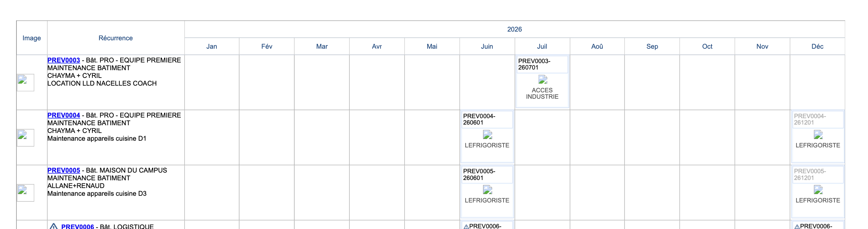The width and height of the screenshot is (868, 229).
Task: Click the PREV0003 row image thumbnail
Action: tap(26, 83)
